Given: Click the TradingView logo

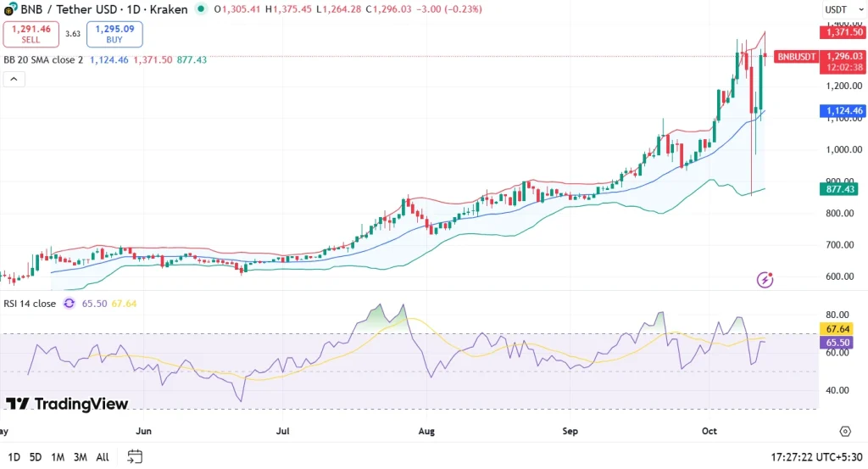Looking at the screenshot, I should (x=67, y=404).
